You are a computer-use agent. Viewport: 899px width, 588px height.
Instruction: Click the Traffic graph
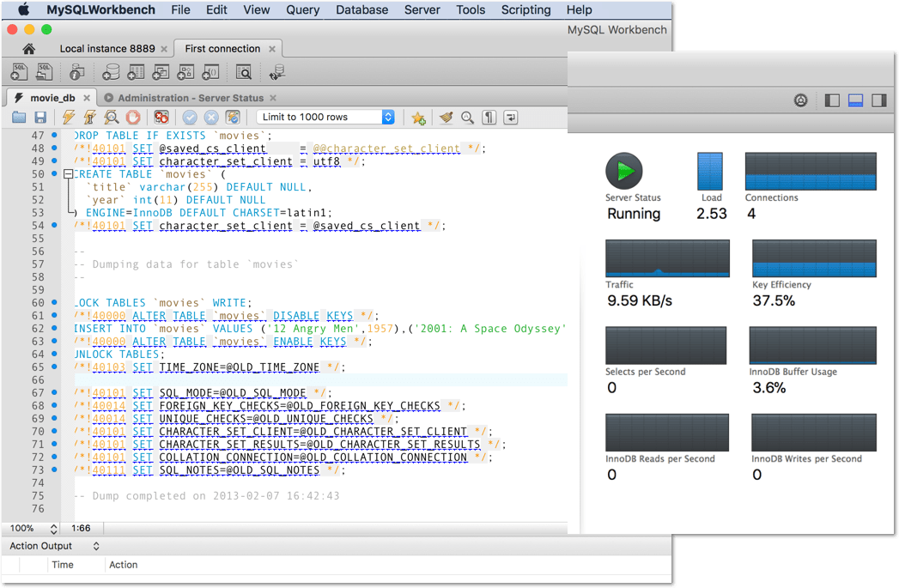(667, 258)
